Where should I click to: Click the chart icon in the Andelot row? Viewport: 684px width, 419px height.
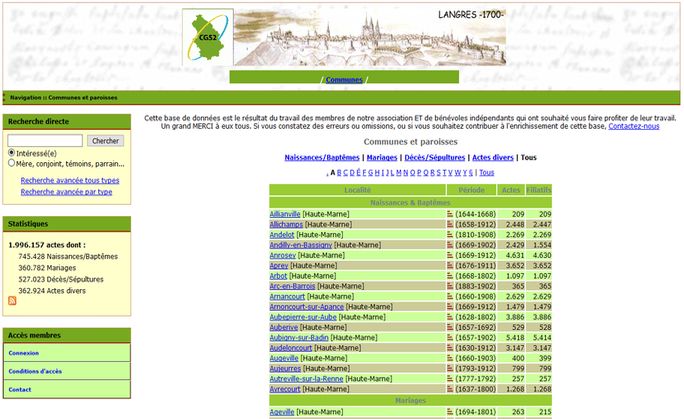tap(451, 235)
